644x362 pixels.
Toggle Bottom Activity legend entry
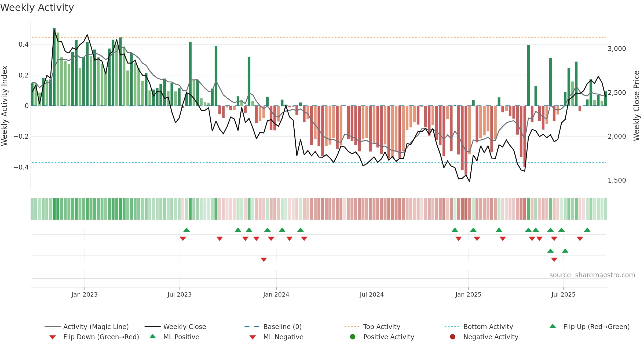[479, 327]
